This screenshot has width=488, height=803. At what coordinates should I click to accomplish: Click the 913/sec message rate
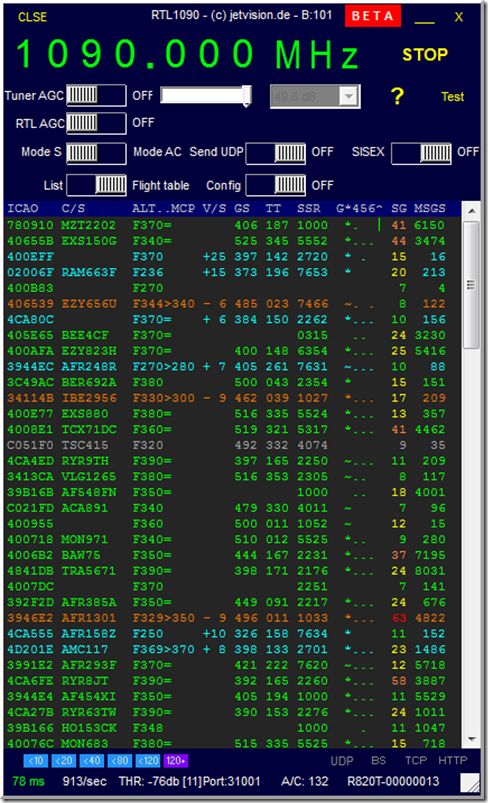click(x=84, y=781)
